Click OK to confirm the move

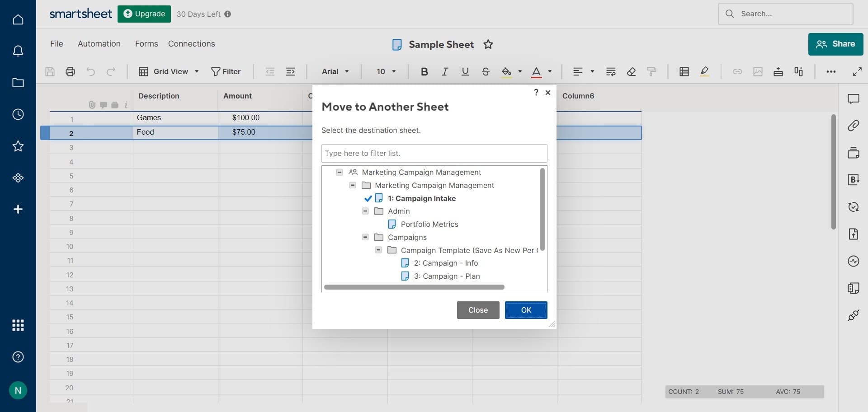[526, 310]
